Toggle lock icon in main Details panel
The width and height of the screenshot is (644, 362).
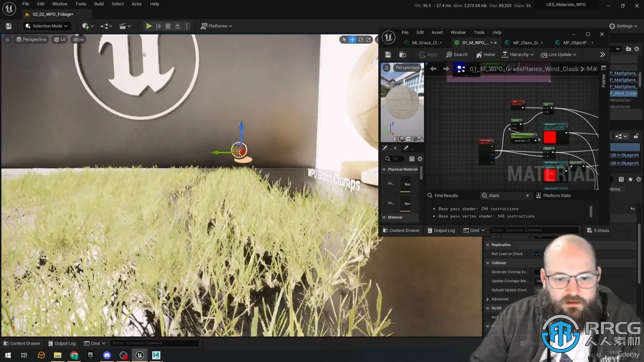[636, 136]
